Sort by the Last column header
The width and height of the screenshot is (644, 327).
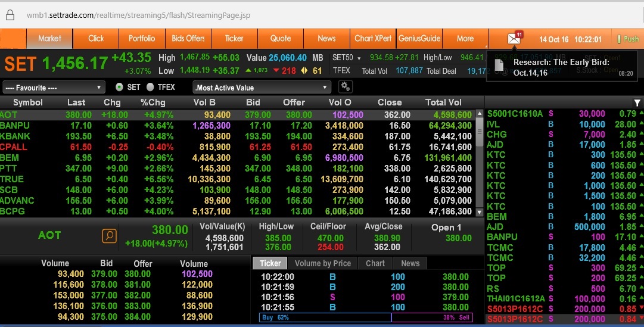point(76,102)
